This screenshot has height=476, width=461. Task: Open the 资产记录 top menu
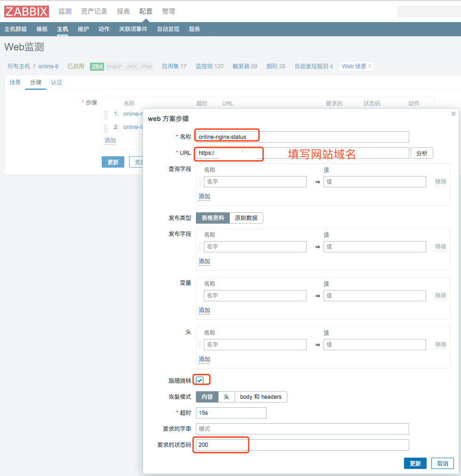tap(94, 12)
